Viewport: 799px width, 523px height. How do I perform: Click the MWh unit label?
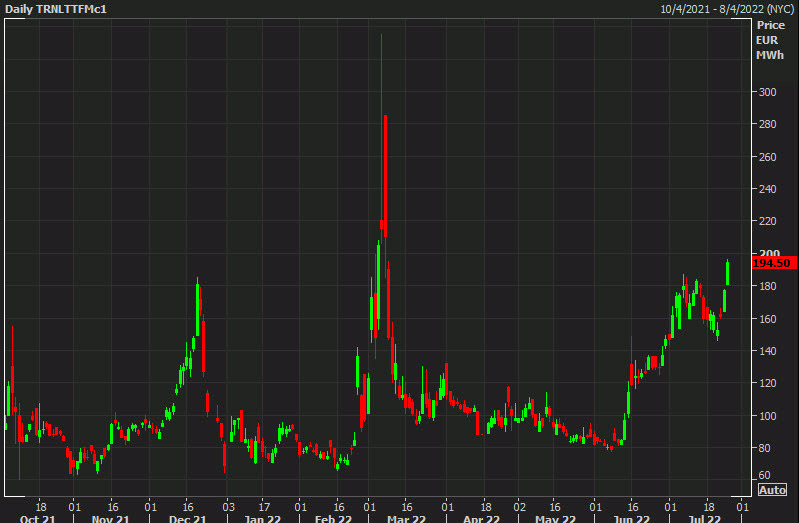769,55
